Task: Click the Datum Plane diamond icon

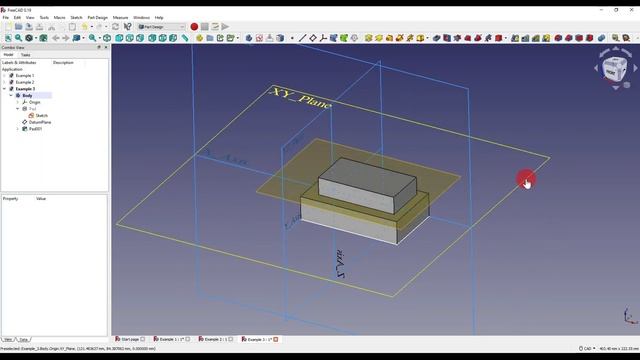Action: click(x=313, y=38)
